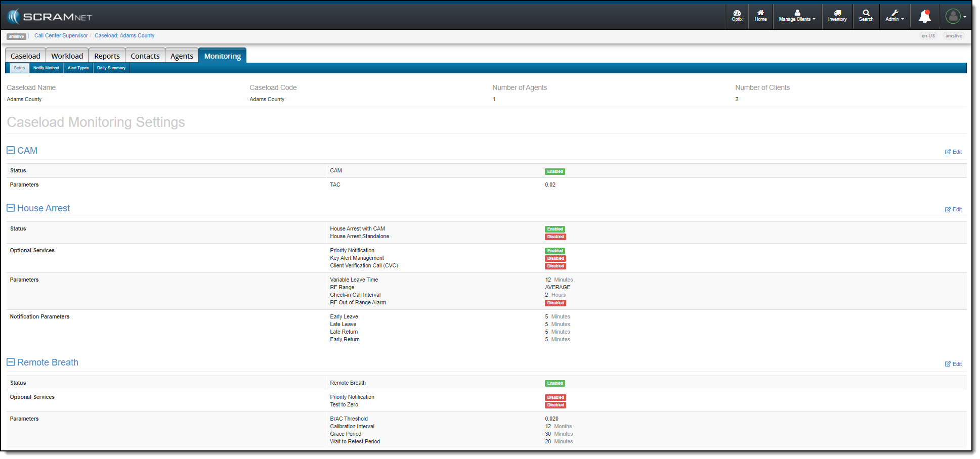Viewport: 980px width, 459px height.
Task: Open the notifications bell
Action: pos(924,17)
